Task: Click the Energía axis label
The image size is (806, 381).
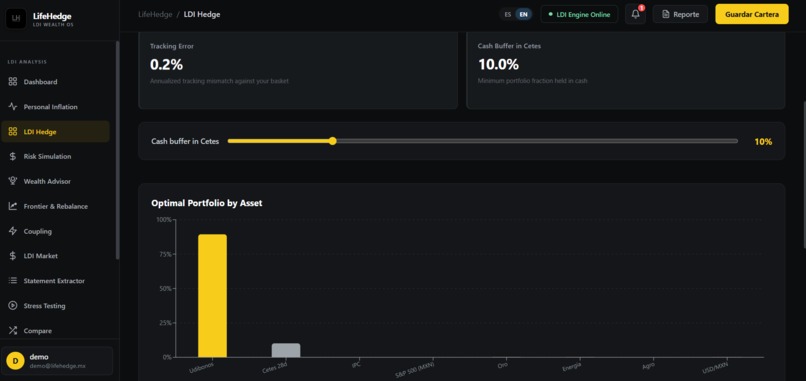Action: 572,366
